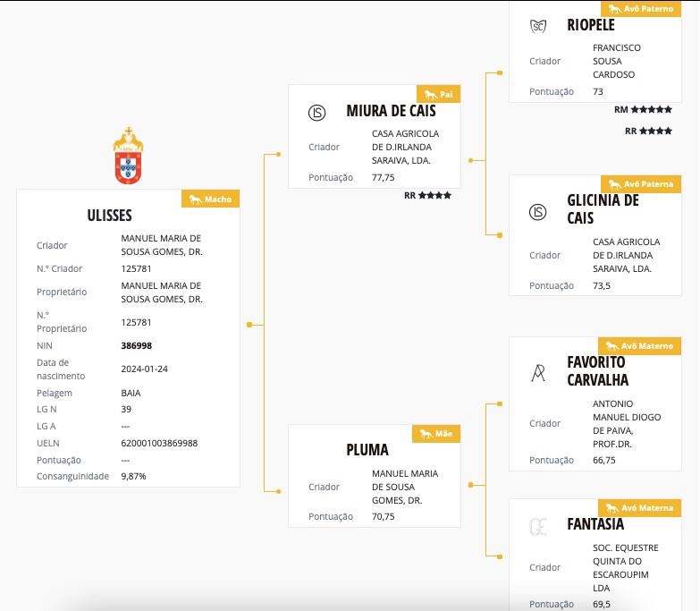Open the PLUMA horse page

(367, 449)
